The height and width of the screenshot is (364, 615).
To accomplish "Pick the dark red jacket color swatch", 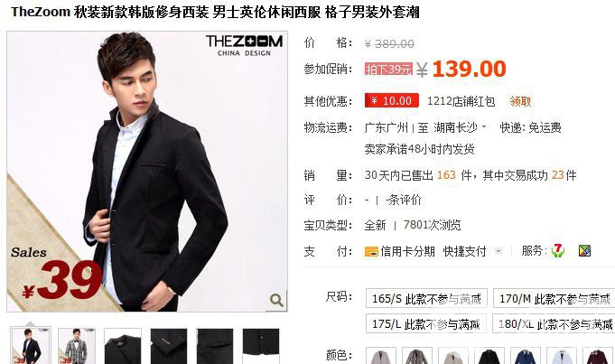I will [597, 356].
